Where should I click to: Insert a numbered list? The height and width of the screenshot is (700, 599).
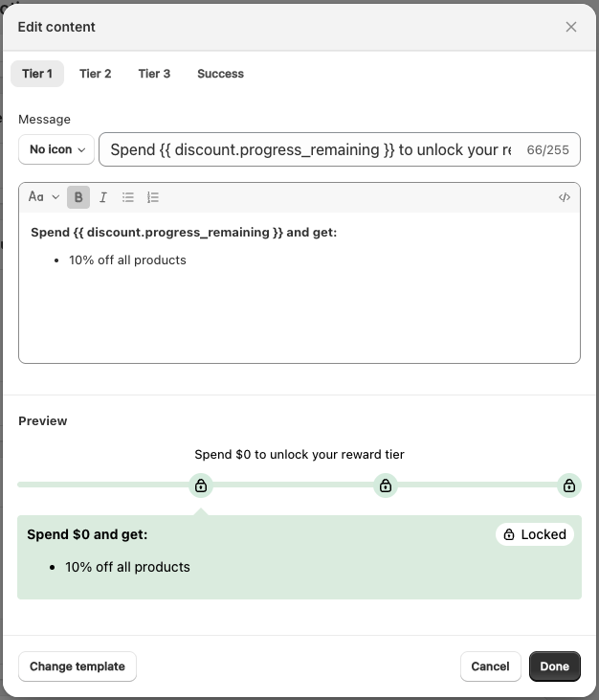pyautogui.click(x=153, y=197)
